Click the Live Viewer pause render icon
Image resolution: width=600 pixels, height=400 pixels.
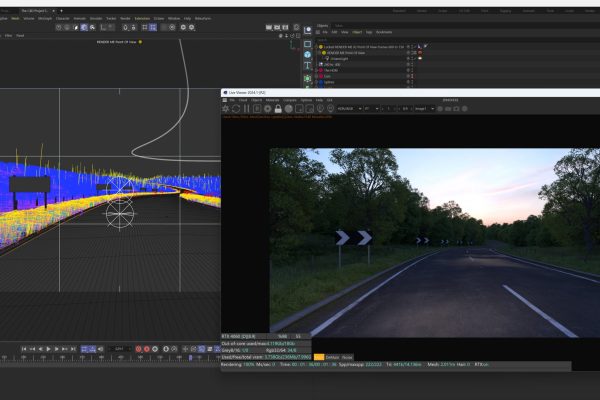coord(246,109)
